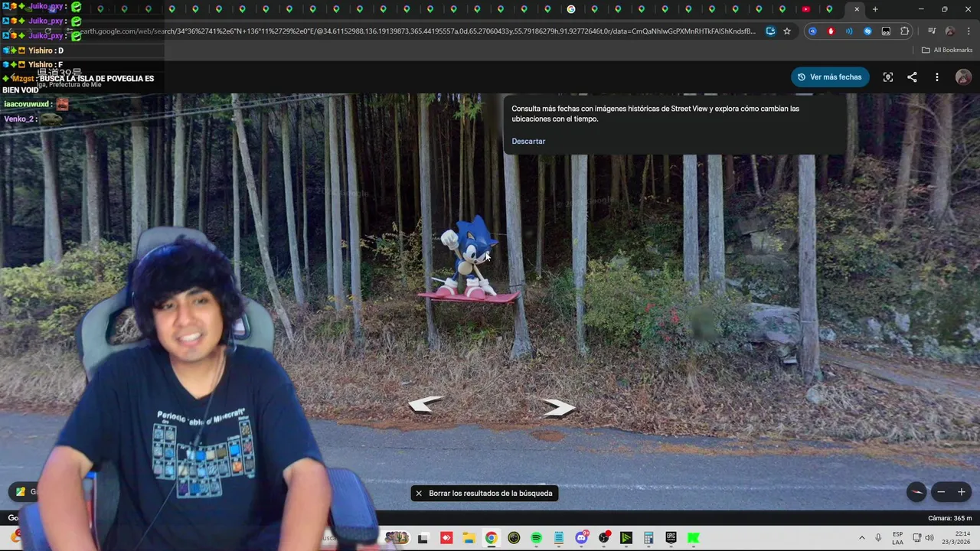This screenshot has width=980, height=551.
Task: Open the All Bookmarks folder
Action: point(947,50)
